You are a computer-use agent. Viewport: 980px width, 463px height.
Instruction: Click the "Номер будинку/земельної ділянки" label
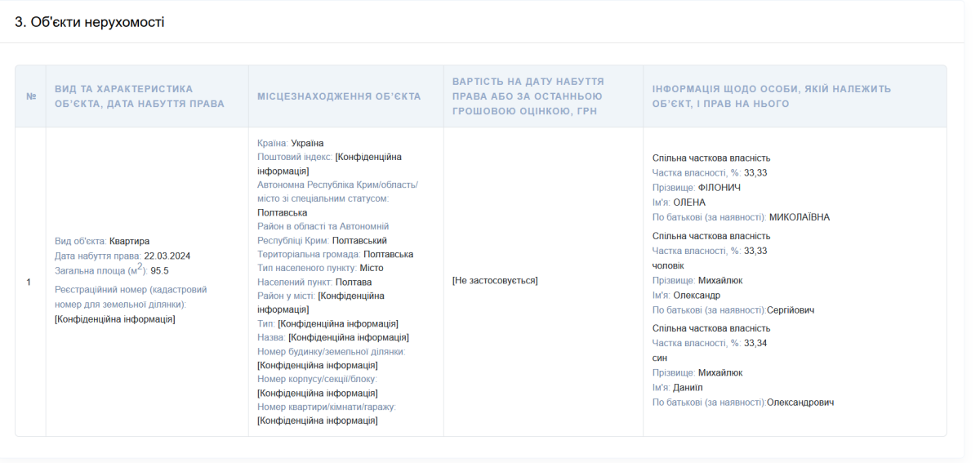(332, 351)
